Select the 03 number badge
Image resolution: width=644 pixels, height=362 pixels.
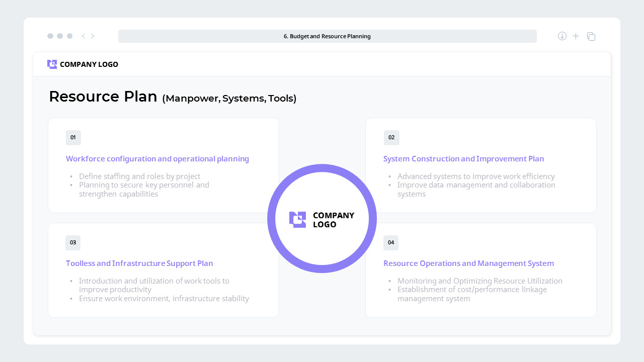[73, 243]
